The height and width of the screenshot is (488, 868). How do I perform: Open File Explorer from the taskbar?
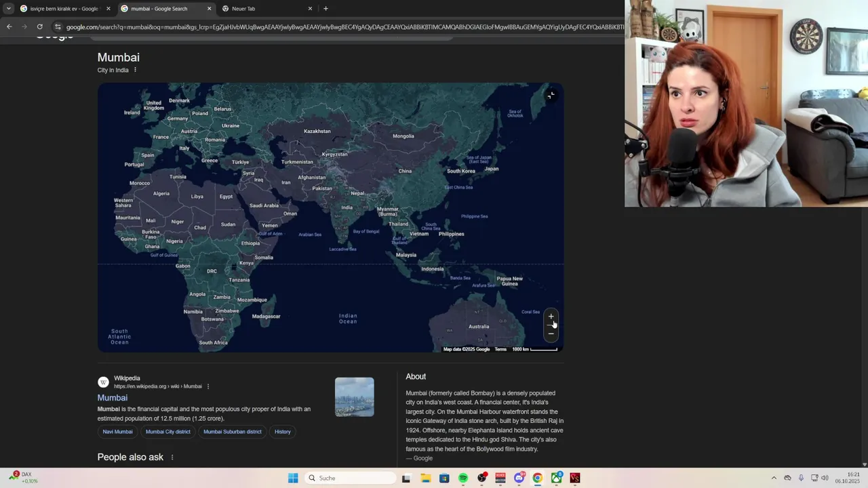click(x=425, y=478)
